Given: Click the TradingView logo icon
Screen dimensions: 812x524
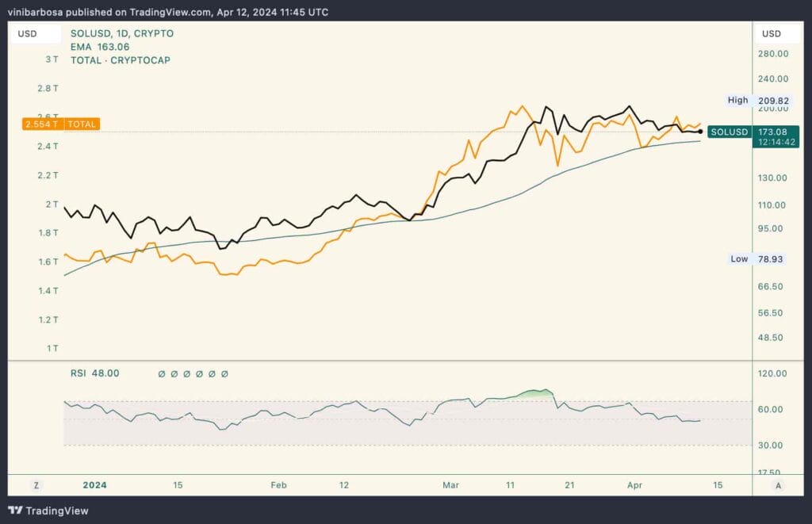Looking at the screenshot, I should tap(15, 511).
